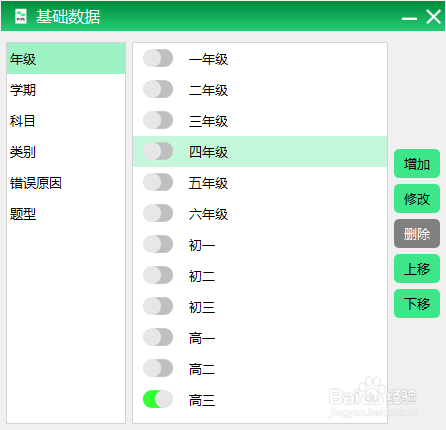The width and height of the screenshot is (446, 430).
Task: Toggle the 一年级 switch on
Action: (x=158, y=58)
